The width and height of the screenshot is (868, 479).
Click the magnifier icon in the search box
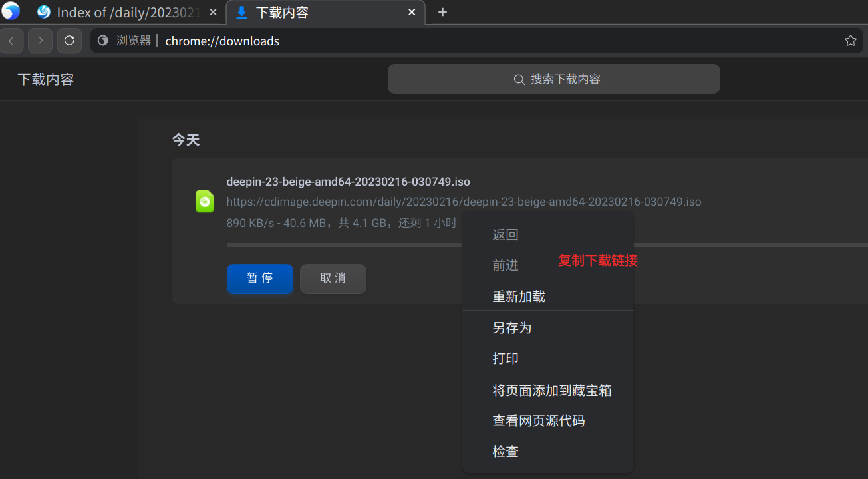(519, 79)
